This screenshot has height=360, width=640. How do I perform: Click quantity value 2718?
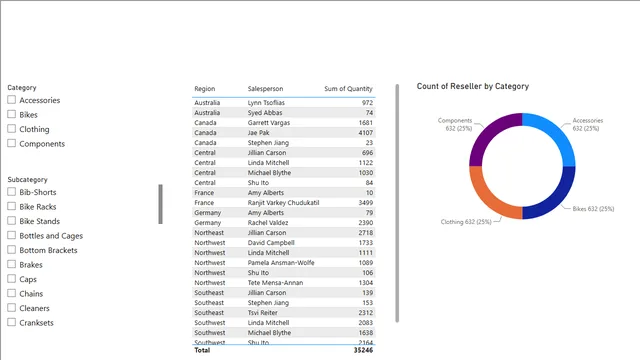click(366, 233)
